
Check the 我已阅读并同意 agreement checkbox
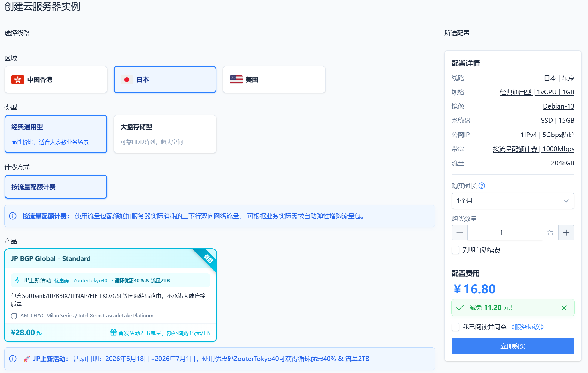(455, 327)
